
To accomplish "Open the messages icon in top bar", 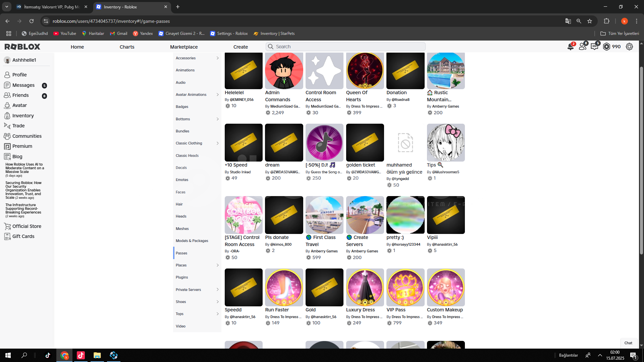I will pyautogui.click(x=595, y=47).
